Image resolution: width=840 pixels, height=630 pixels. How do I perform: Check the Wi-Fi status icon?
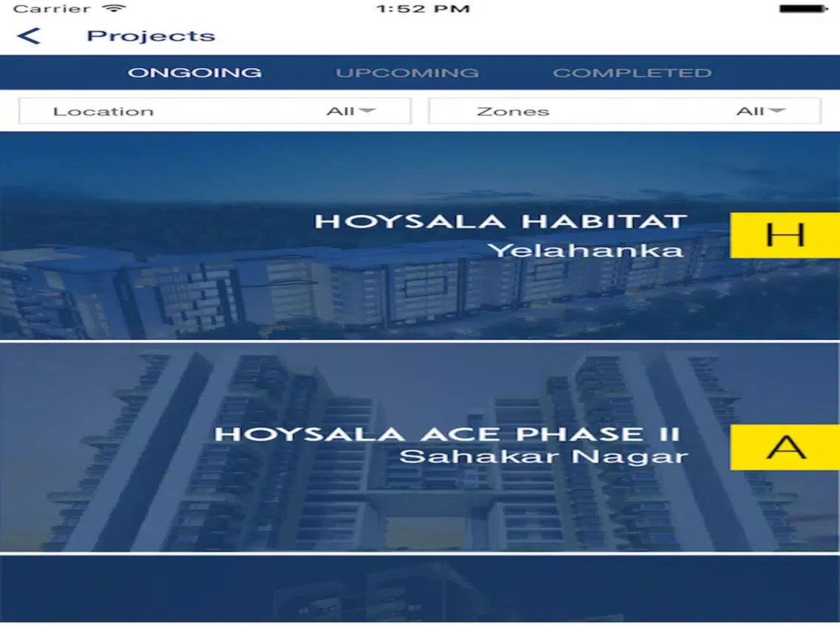[114, 8]
